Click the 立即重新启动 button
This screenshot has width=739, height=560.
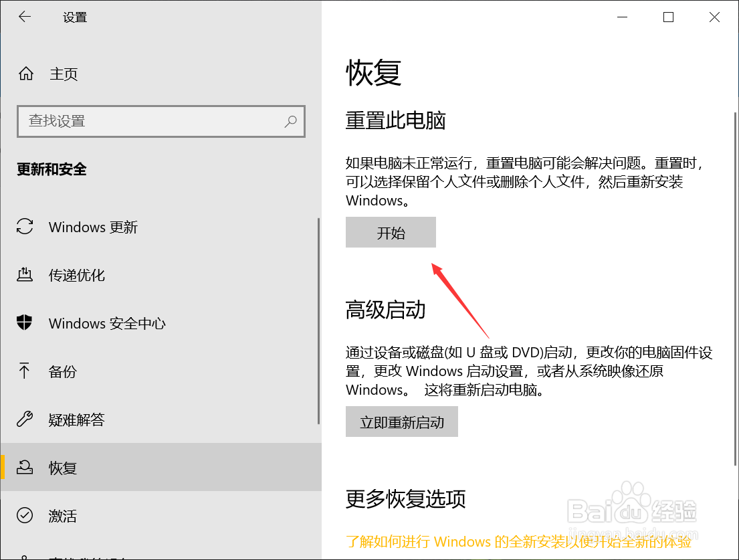(x=402, y=422)
